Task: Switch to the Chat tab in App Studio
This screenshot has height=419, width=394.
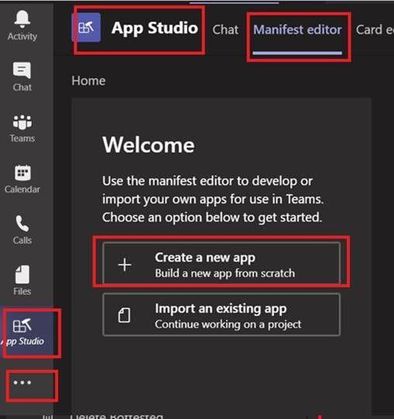Action: pyautogui.click(x=225, y=30)
